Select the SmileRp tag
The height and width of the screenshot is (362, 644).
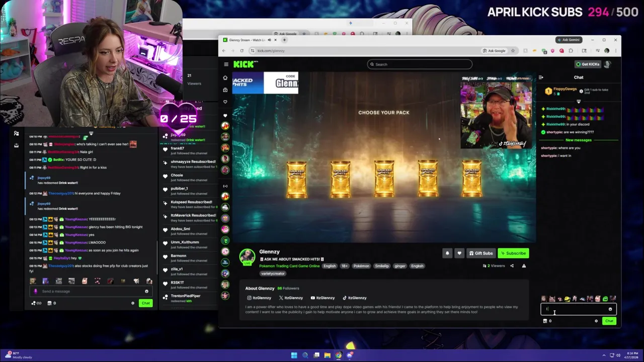(381, 266)
